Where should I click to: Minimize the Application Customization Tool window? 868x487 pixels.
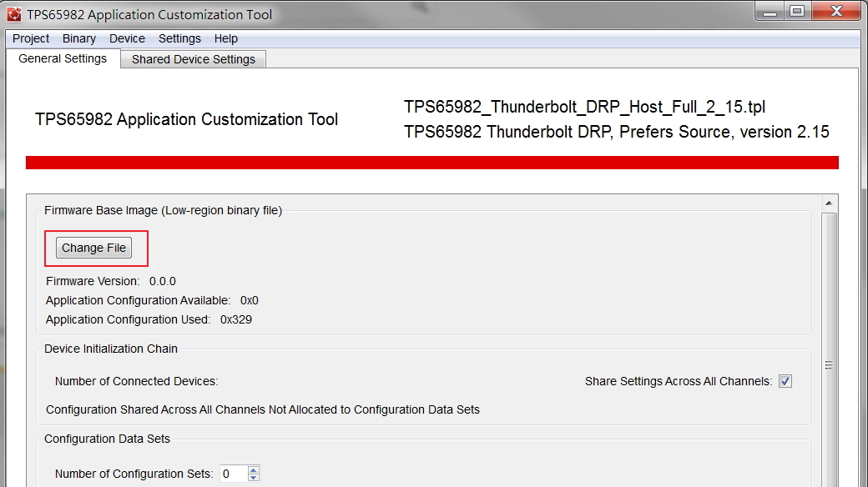tap(770, 12)
